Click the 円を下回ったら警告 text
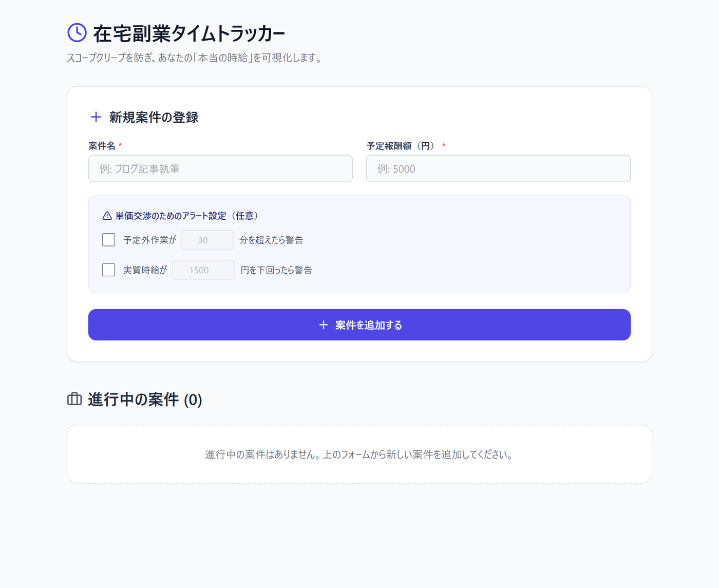Viewport: 719px width, 588px height. point(276,270)
